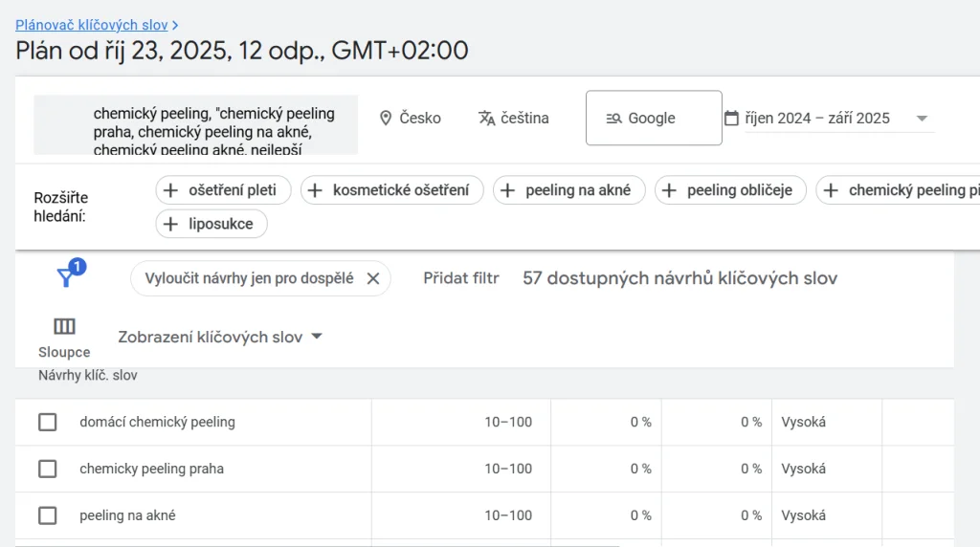The height and width of the screenshot is (547, 980).
Task: Click the plus icon on the kosmetické ošetření chip
Action: 316,190
